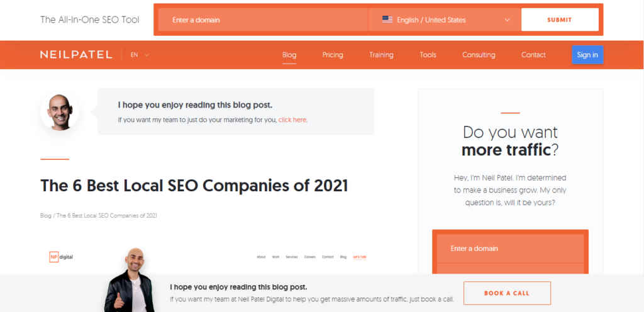Expand the English / United States dropdown
644x312 pixels.
507,19
